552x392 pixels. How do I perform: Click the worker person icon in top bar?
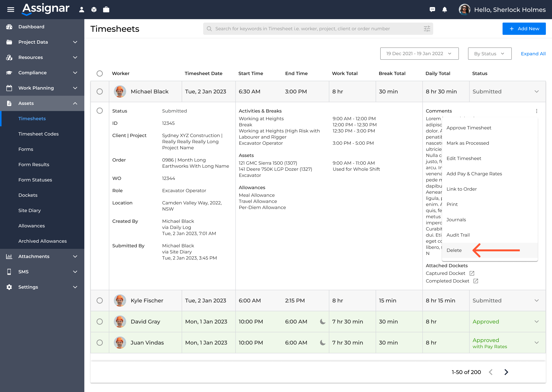81,10
